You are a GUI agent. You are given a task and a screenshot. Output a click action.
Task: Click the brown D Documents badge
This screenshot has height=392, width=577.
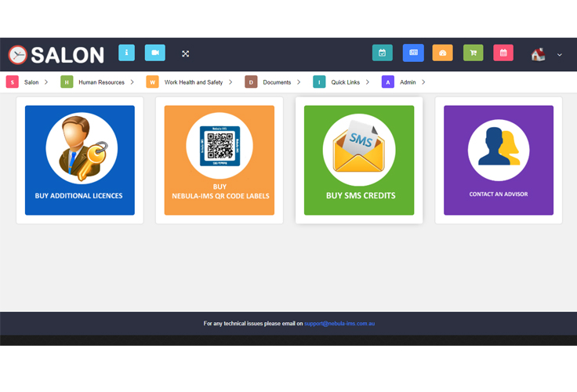(x=251, y=82)
